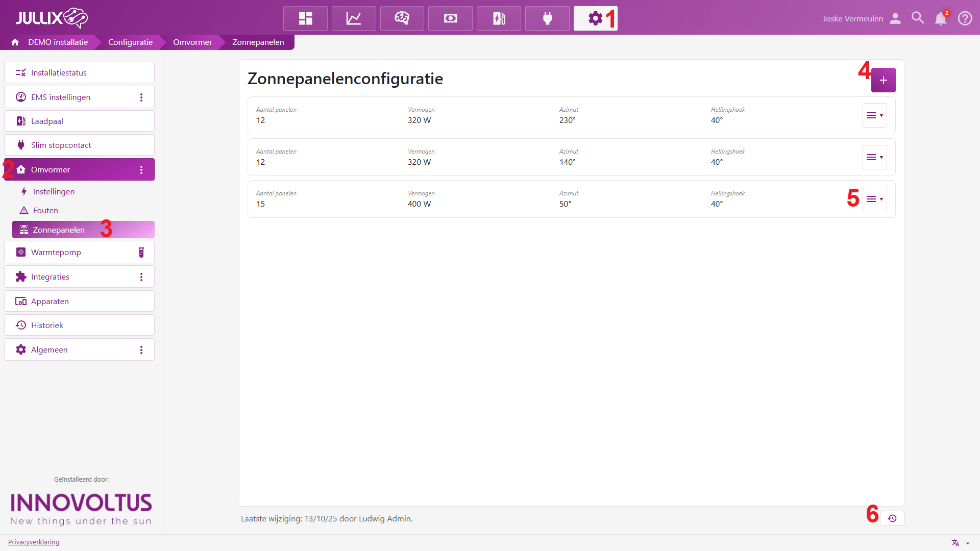Open the menu for the 400 W panel row

coord(874,199)
